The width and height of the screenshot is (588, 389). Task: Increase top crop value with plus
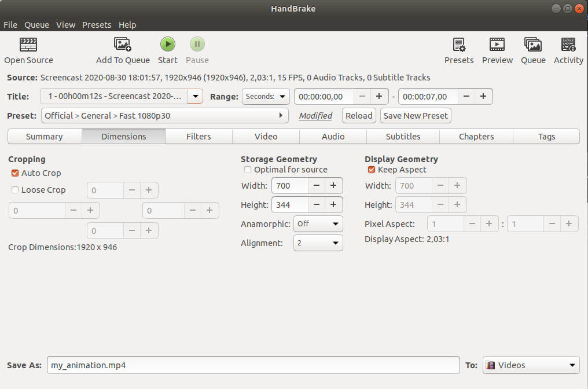(149, 190)
